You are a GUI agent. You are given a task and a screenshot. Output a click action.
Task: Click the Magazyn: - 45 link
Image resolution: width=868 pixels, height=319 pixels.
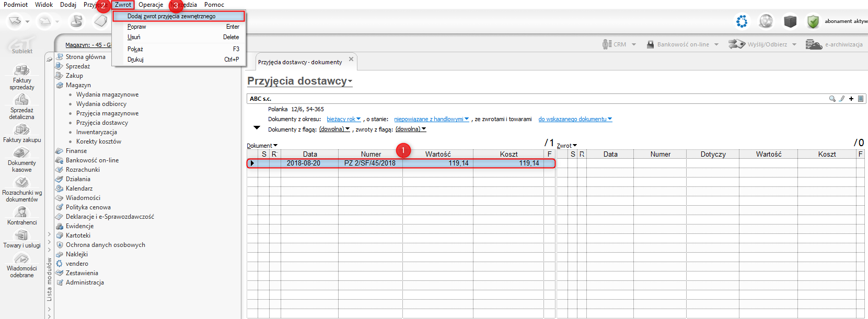(x=88, y=45)
